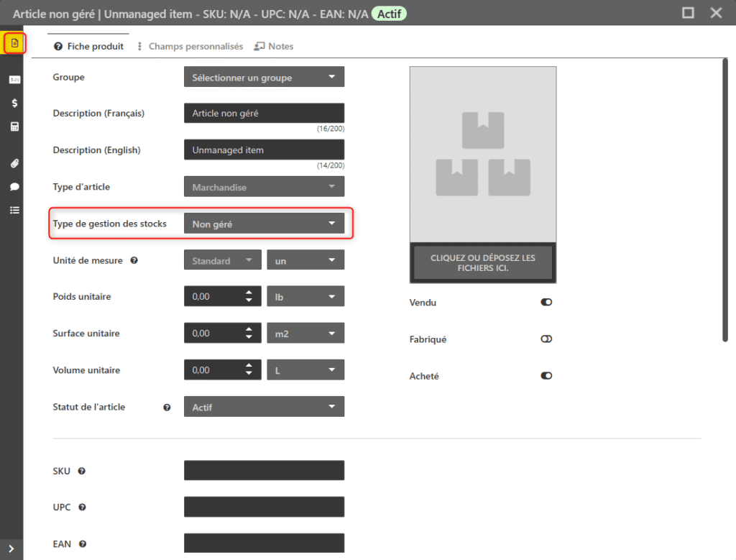The height and width of the screenshot is (560, 736).
Task: Toggle the Acheté switch
Action: pyautogui.click(x=546, y=376)
